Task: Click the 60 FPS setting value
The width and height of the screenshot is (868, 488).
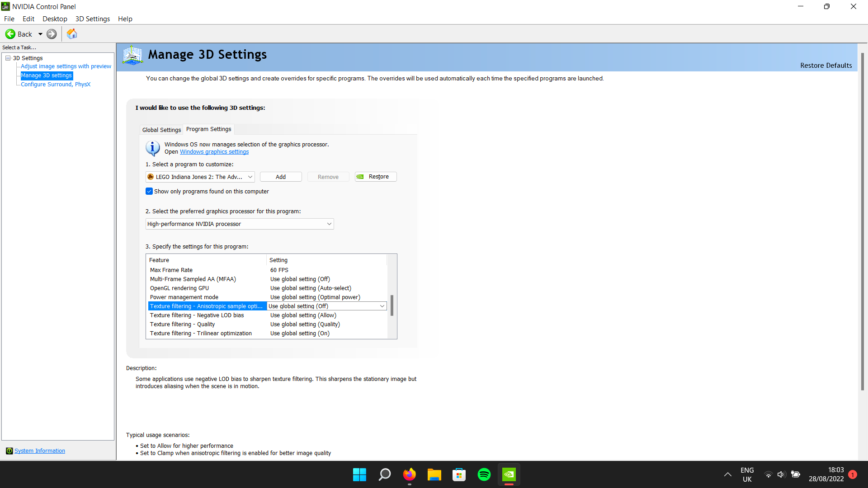Action: [x=279, y=270]
